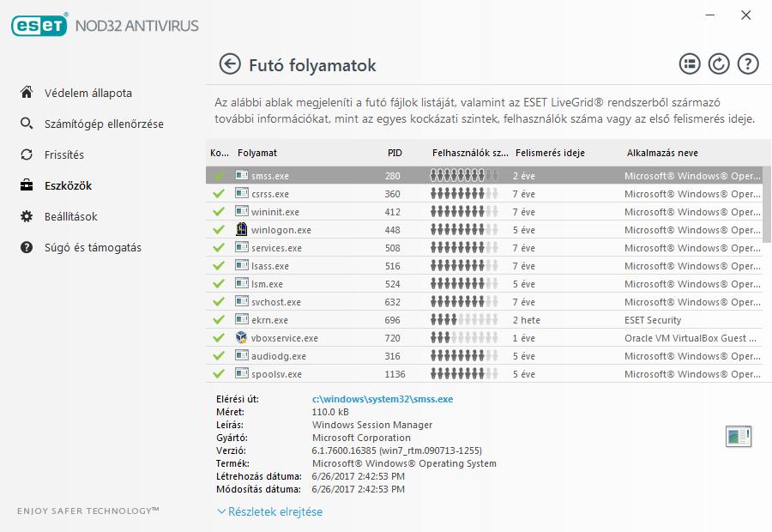Select the wininit.exe process row

(x=484, y=212)
